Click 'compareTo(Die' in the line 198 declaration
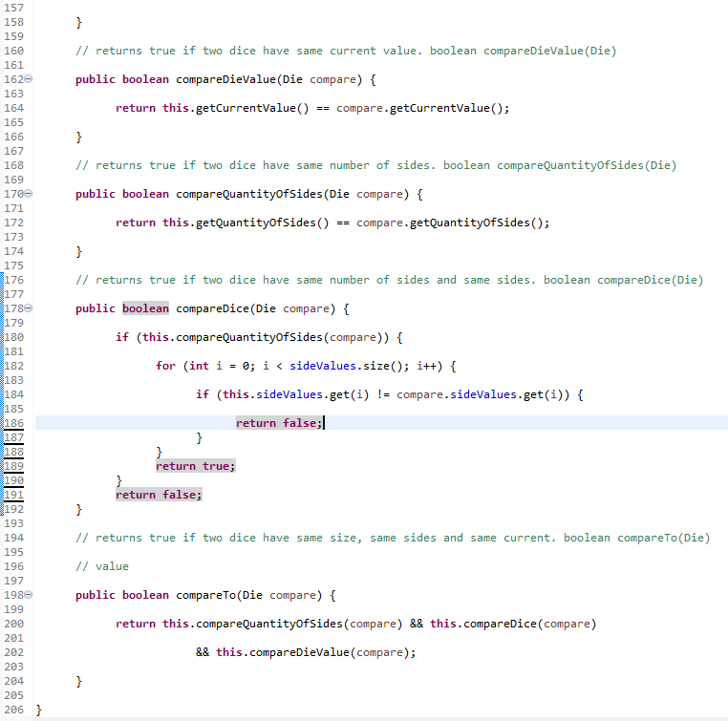The height and width of the screenshot is (721, 728). coord(219,595)
